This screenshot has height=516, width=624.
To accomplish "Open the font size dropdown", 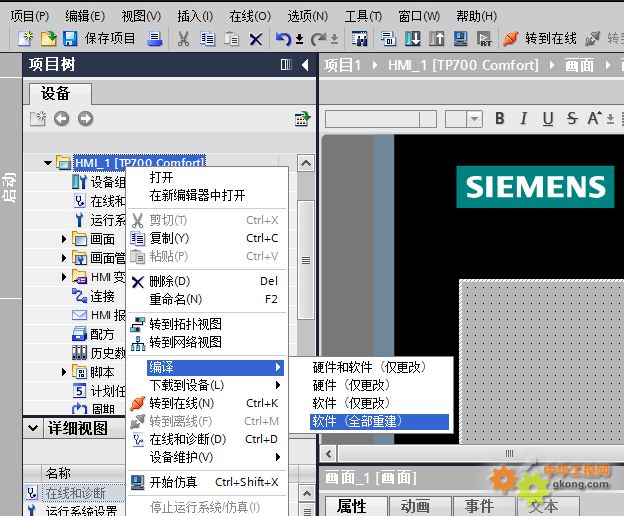I will click(x=474, y=119).
